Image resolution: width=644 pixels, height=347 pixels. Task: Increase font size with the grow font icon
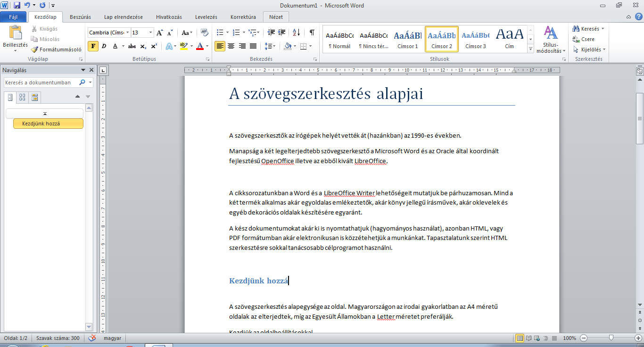160,33
